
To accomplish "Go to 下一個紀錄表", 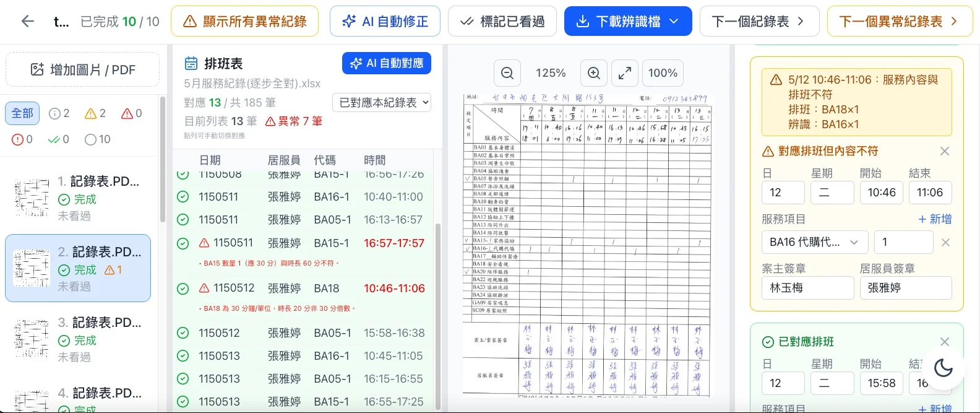I will (759, 22).
